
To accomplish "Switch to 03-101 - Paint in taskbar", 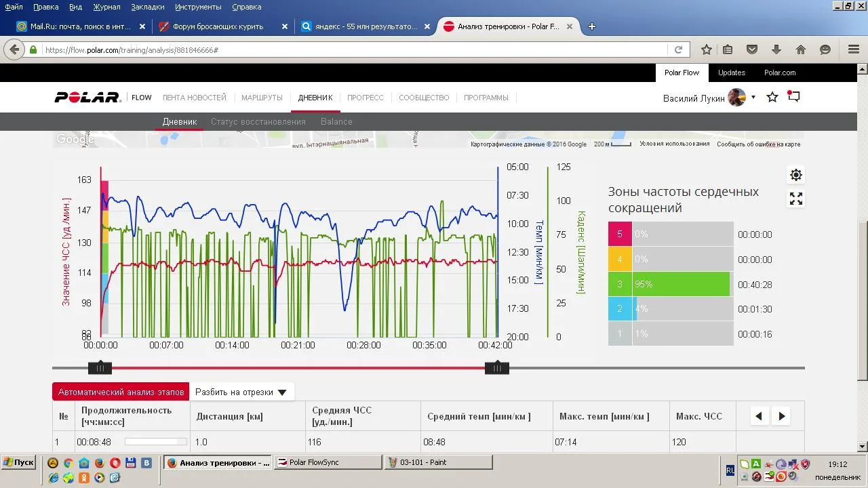I will click(439, 462).
